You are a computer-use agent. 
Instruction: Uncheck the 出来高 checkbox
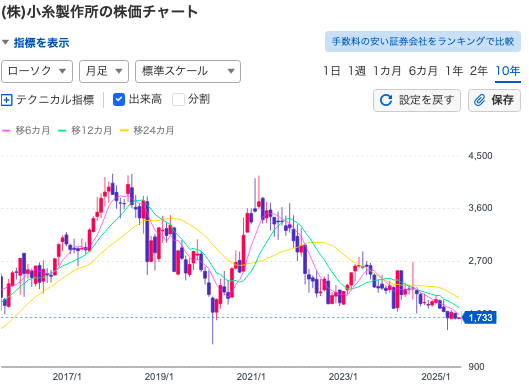(x=119, y=100)
